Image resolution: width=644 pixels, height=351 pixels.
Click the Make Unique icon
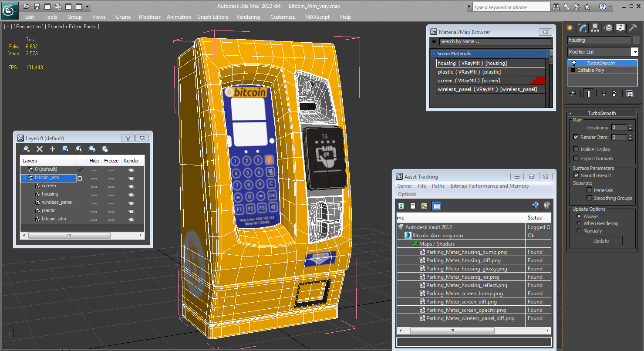604,93
